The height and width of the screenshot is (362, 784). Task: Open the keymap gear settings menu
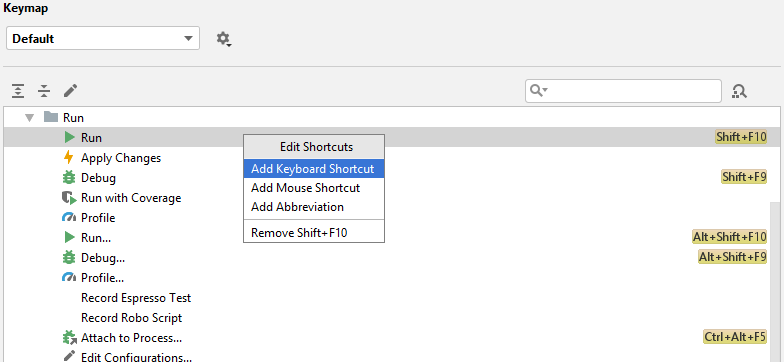[x=224, y=39]
